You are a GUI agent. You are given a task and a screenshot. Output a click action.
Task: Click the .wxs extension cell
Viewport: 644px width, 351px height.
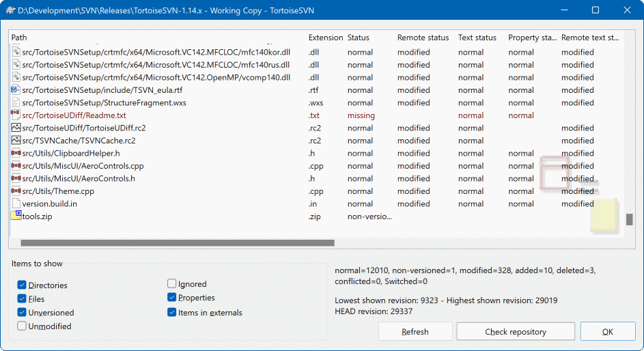click(316, 102)
